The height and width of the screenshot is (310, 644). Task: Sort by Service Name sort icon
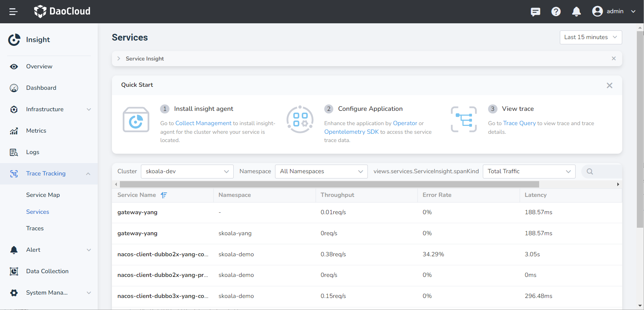pos(164,195)
